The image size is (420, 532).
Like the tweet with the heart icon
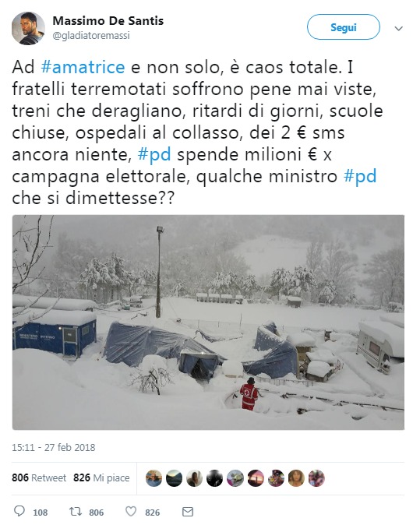point(131,512)
